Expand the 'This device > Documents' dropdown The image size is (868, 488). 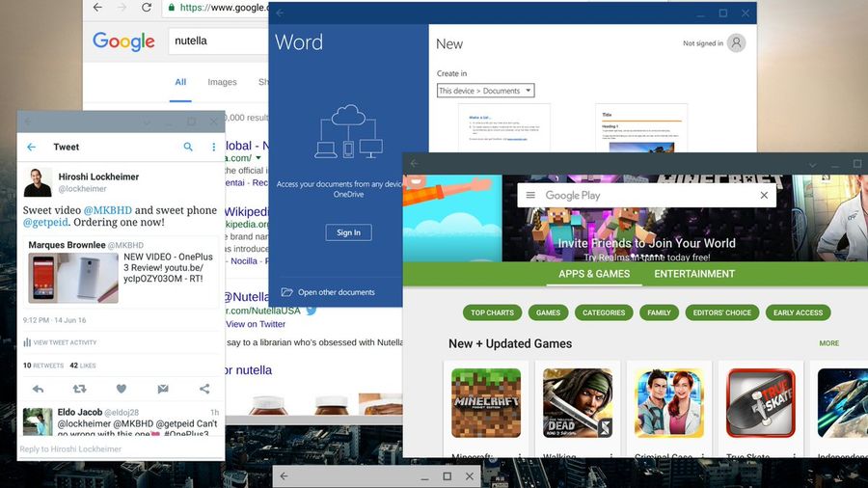(x=485, y=91)
